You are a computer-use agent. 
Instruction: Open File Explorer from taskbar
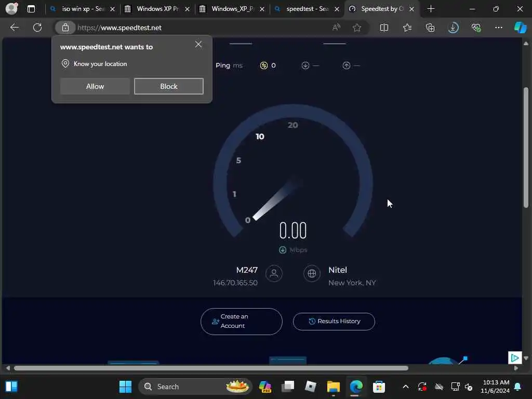(x=333, y=387)
